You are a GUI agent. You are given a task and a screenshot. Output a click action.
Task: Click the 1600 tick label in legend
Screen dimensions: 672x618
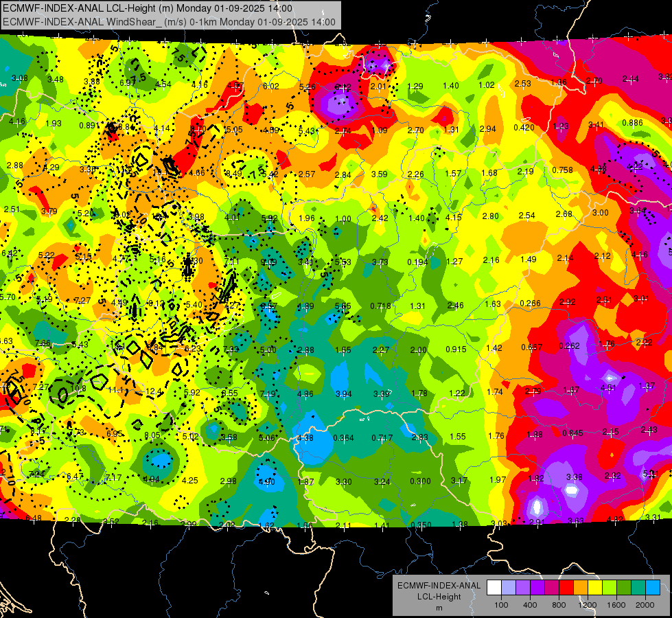point(616,605)
